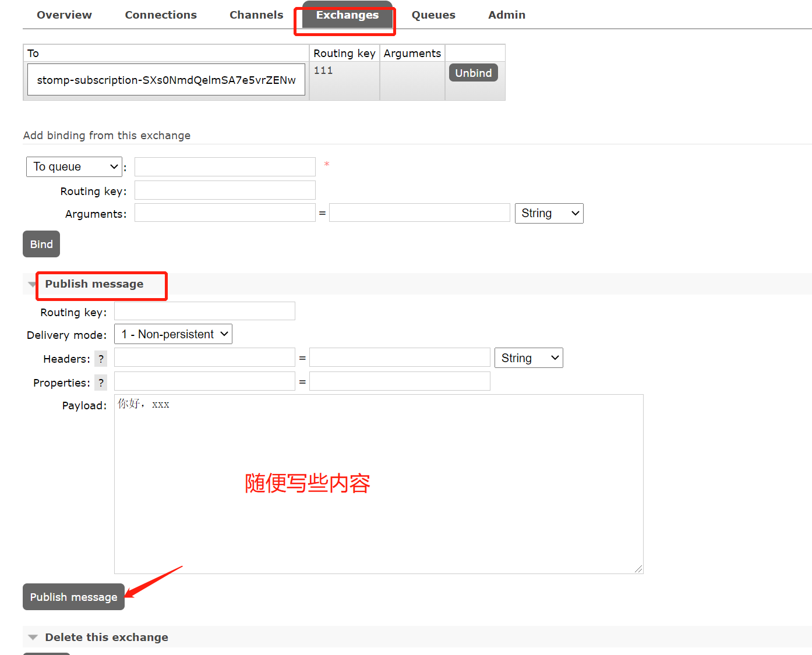Click the binding Routing key field
812x655 pixels.
(225, 190)
